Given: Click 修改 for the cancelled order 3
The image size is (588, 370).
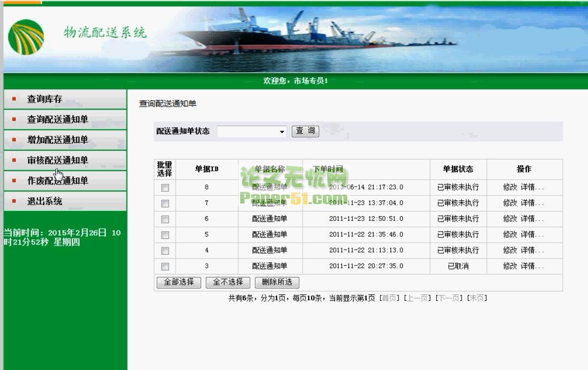Looking at the screenshot, I should pyautogui.click(x=510, y=266).
